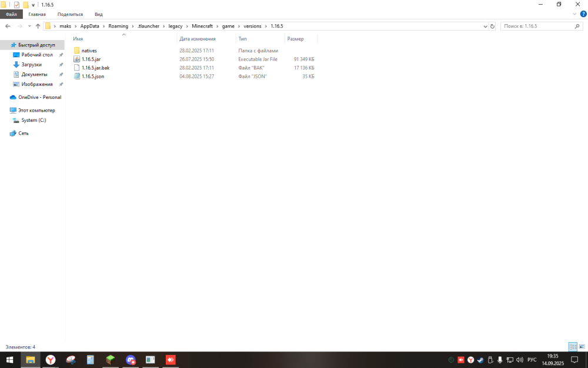The width and height of the screenshot is (588, 368).
Task: Click the 1.16.5.json file icon
Action: click(x=77, y=76)
